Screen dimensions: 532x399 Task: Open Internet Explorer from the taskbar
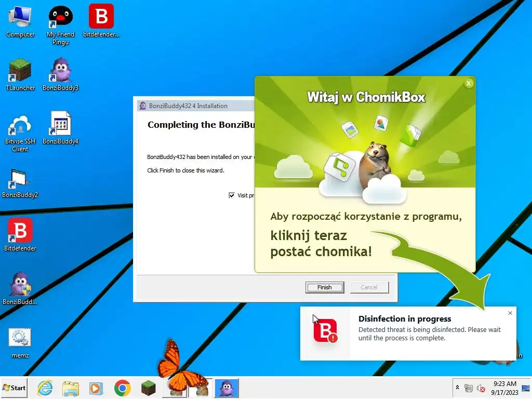45,388
